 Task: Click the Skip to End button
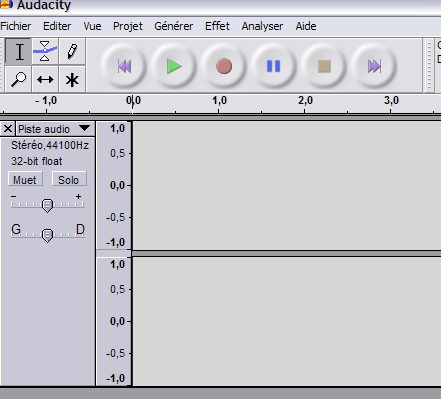374,66
